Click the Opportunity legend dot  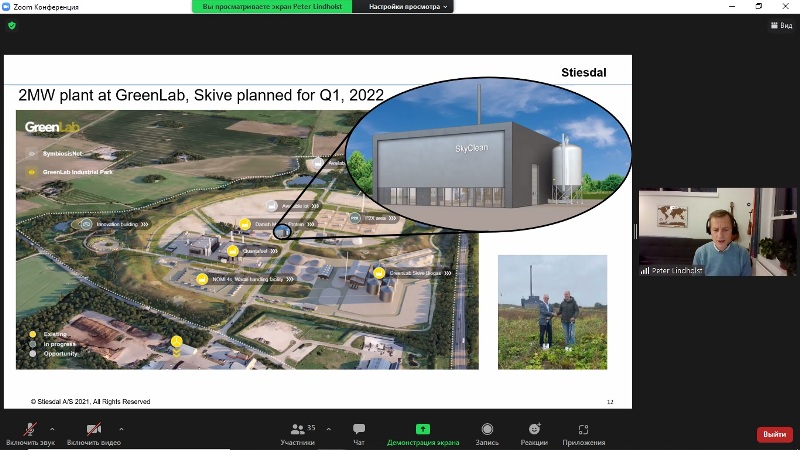[33, 354]
